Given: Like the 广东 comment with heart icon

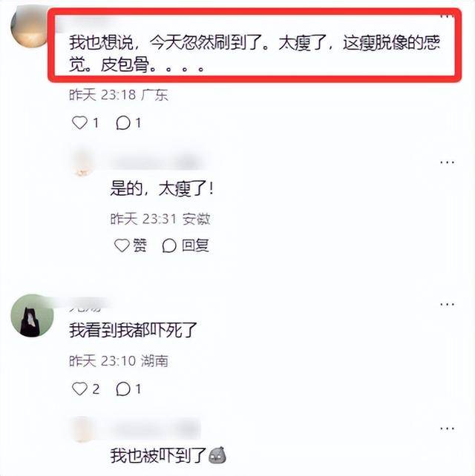Looking at the screenshot, I should (x=79, y=123).
